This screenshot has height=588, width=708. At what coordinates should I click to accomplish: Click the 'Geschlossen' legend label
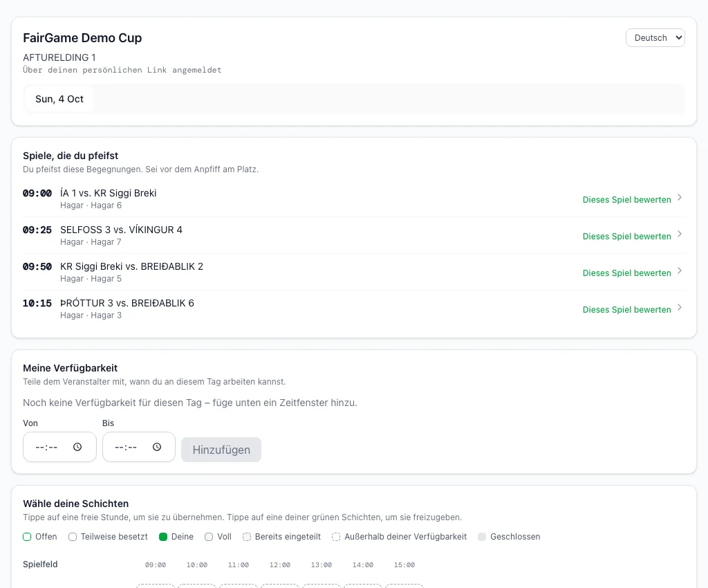[x=515, y=537]
